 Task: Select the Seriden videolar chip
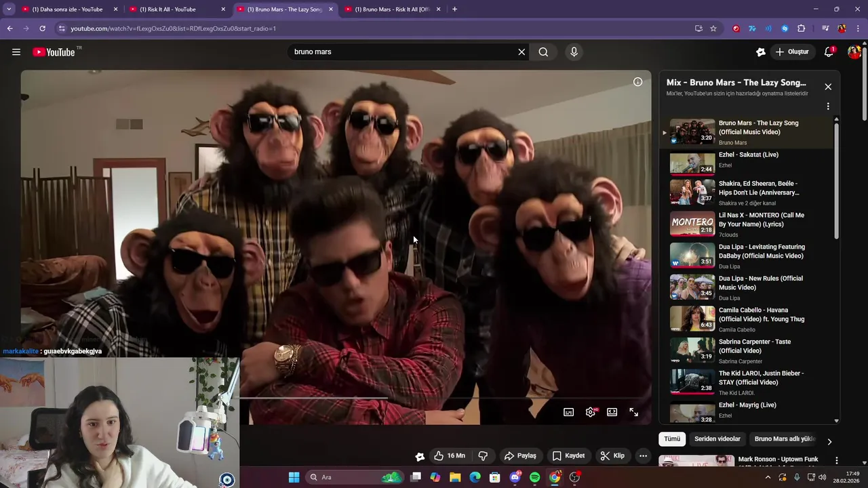[x=717, y=439]
